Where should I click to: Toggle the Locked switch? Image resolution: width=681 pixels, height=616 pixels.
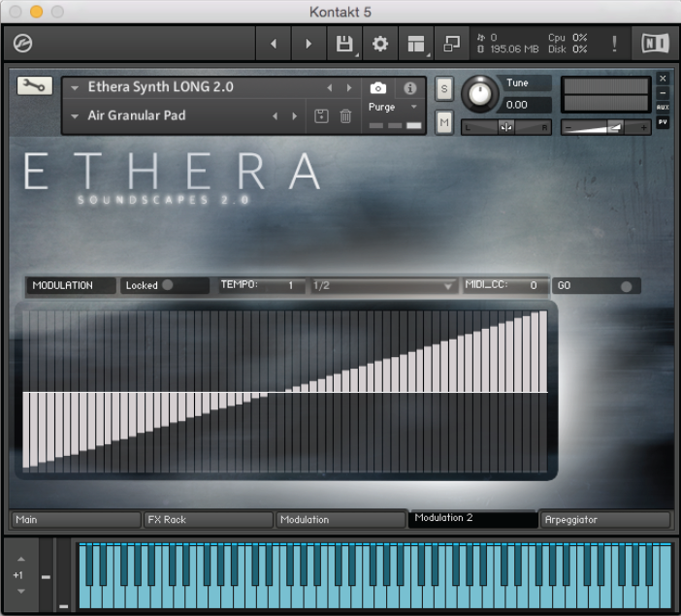tap(167, 285)
